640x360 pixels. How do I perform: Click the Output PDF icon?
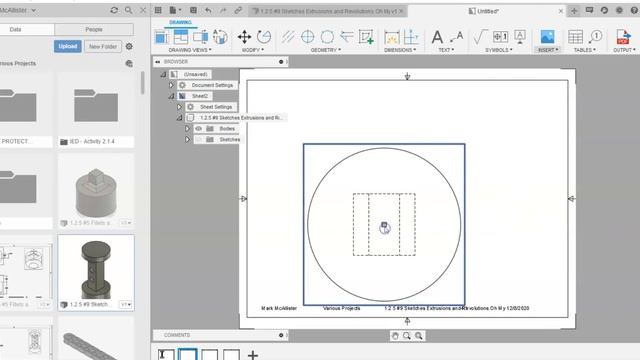(623, 37)
